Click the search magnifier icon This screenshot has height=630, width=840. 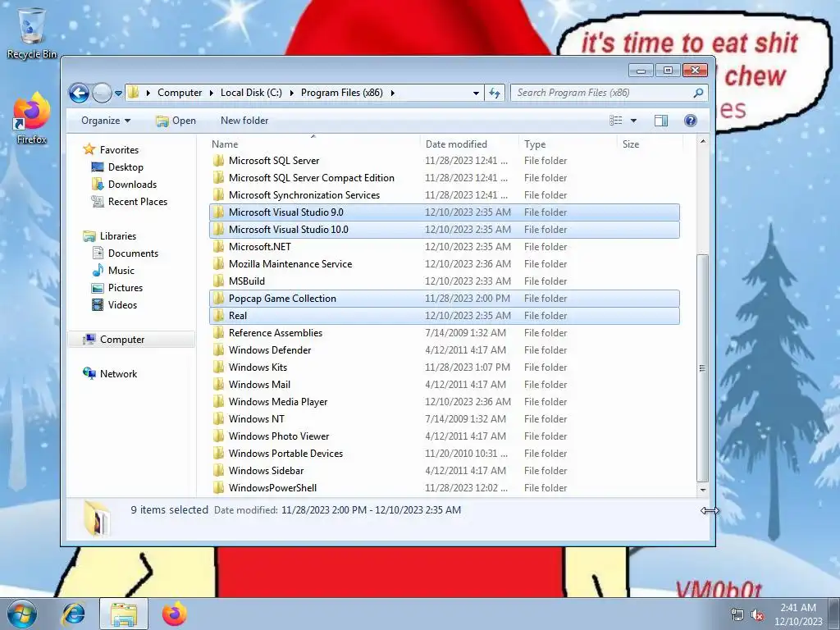point(697,94)
